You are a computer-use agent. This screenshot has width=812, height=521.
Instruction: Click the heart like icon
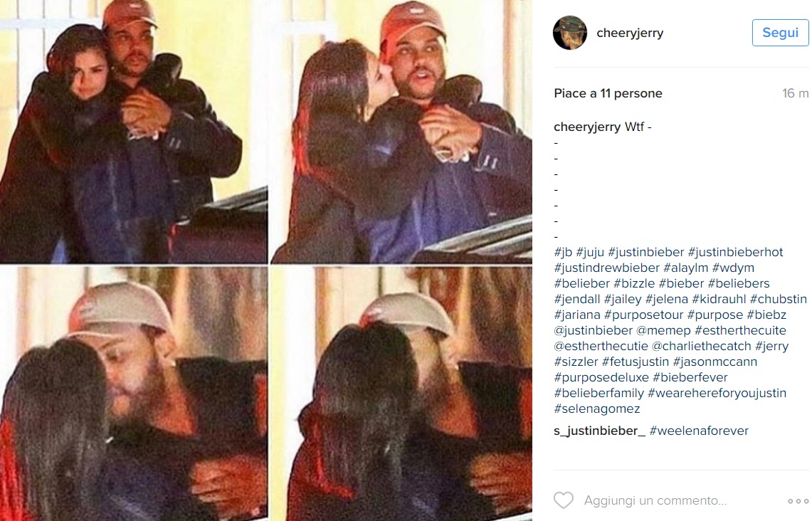pos(564,500)
